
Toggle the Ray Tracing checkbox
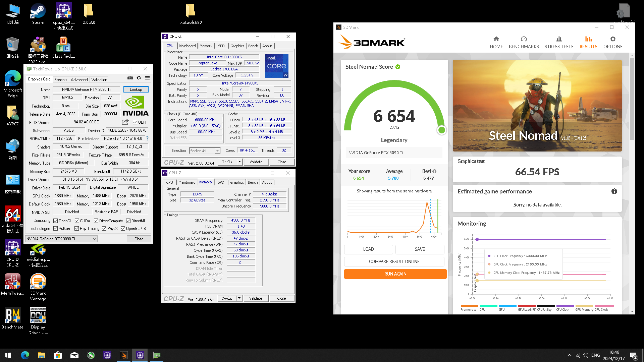coord(77,229)
